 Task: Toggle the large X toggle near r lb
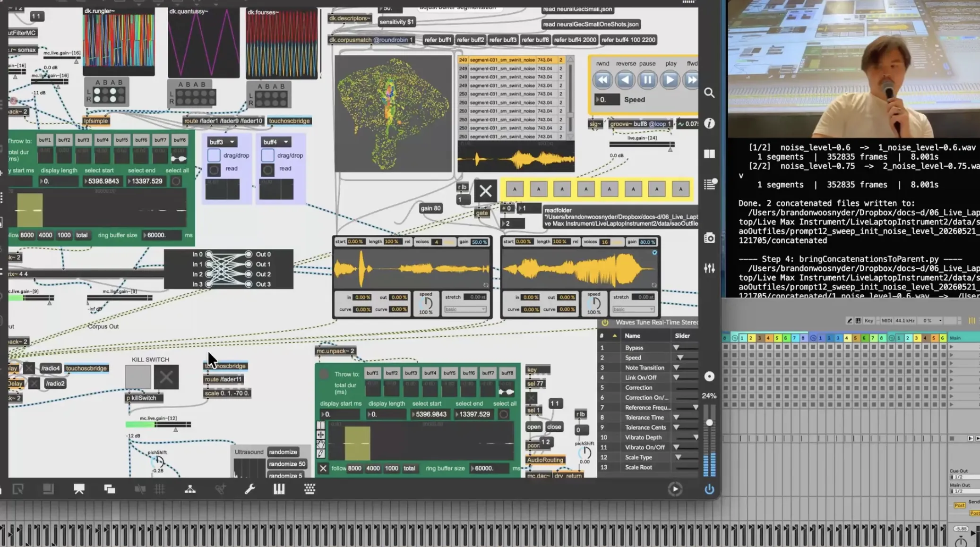pos(485,191)
